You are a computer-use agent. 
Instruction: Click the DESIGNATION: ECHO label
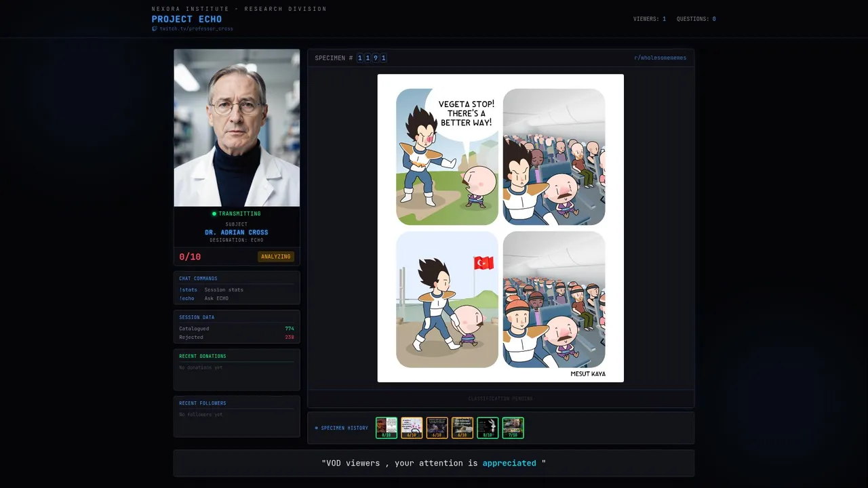coord(237,240)
